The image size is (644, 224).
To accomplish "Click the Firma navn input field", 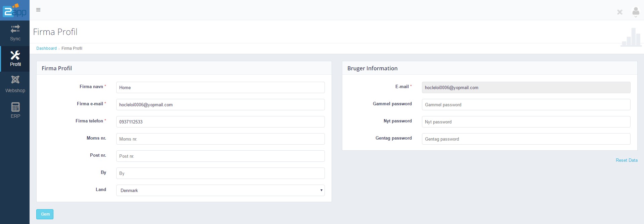I will coord(220,87).
